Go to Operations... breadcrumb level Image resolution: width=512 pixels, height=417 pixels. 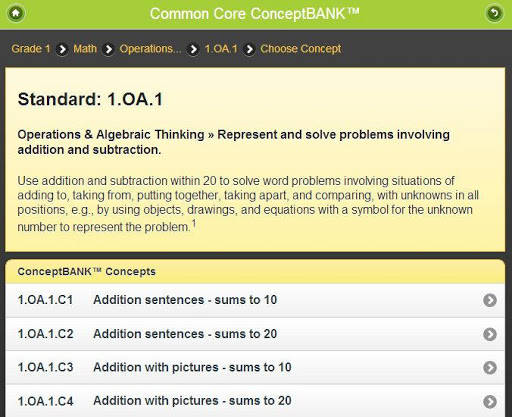[x=151, y=49]
